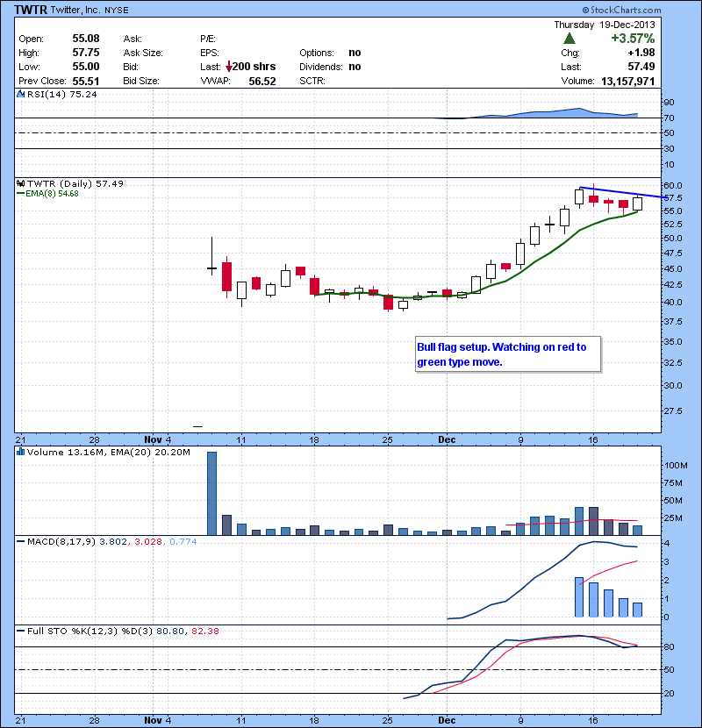
Task: Click the Open price 55.08
Action: pyautogui.click(x=86, y=39)
